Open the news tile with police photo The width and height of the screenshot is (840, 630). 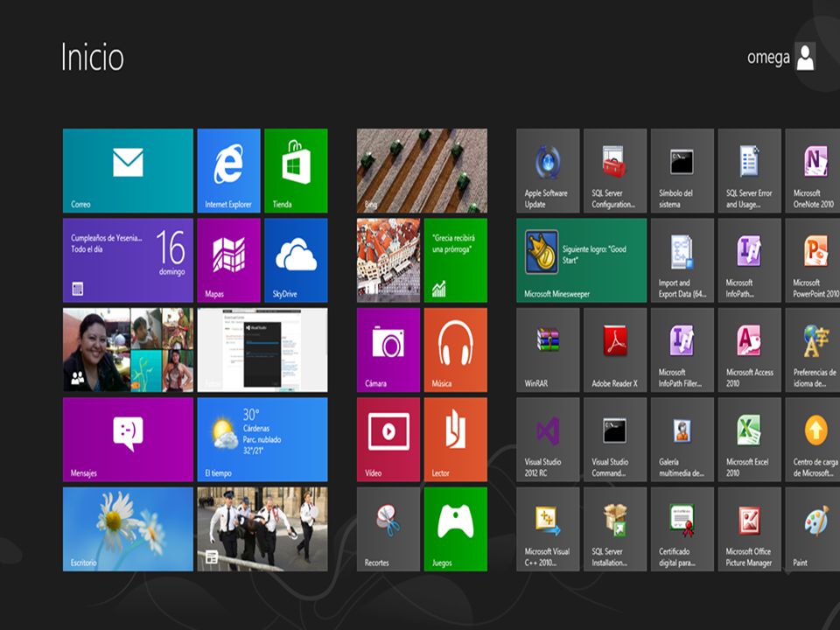(262, 528)
